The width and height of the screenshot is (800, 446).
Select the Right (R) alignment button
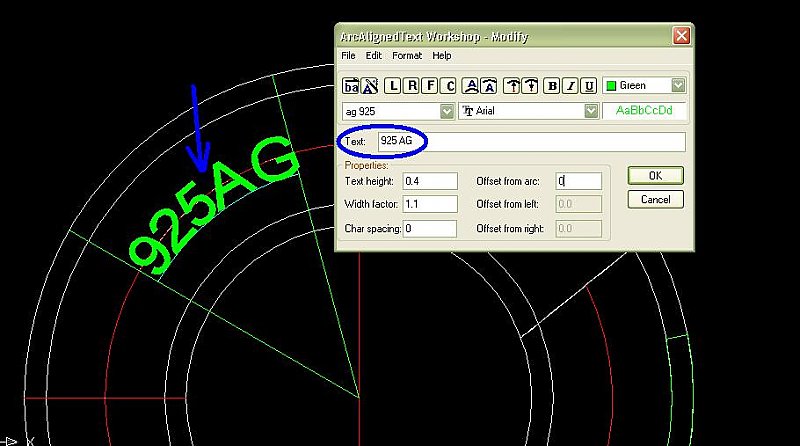[x=412, y=86]
